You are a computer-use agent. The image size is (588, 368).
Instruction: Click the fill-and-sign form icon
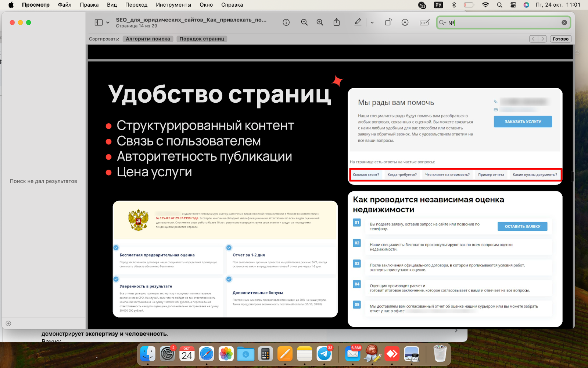[x=424, y=22]
